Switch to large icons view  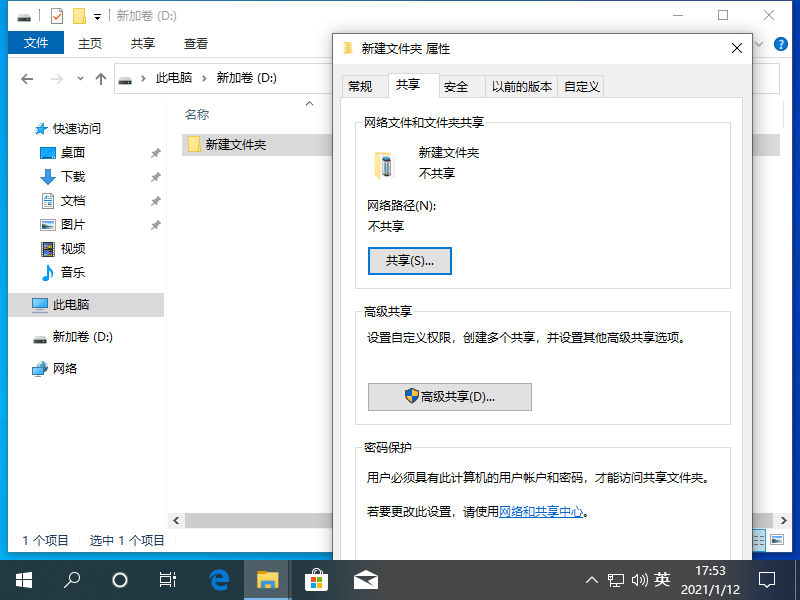click(x=776, y=540)
